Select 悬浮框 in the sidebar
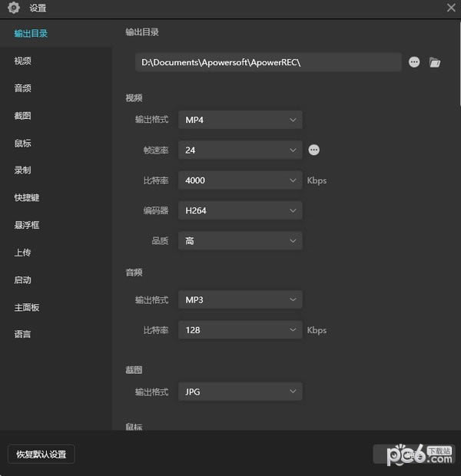This screenshot has height=476, width=461. (27, 225)
